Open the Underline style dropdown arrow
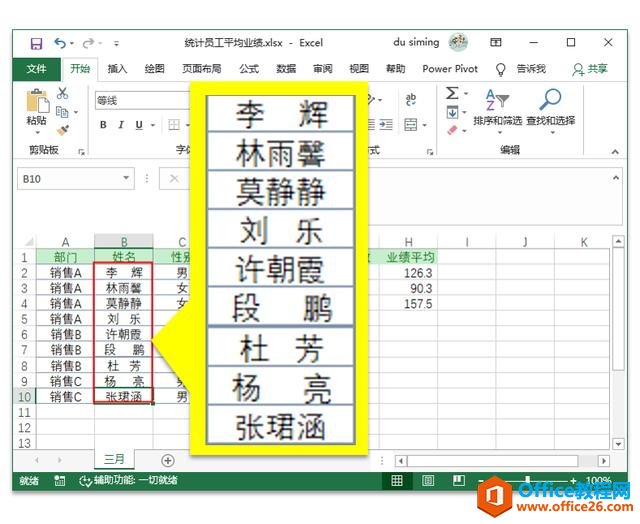Image resolution: width=640 pixels, height=524 pixels. 153,125
